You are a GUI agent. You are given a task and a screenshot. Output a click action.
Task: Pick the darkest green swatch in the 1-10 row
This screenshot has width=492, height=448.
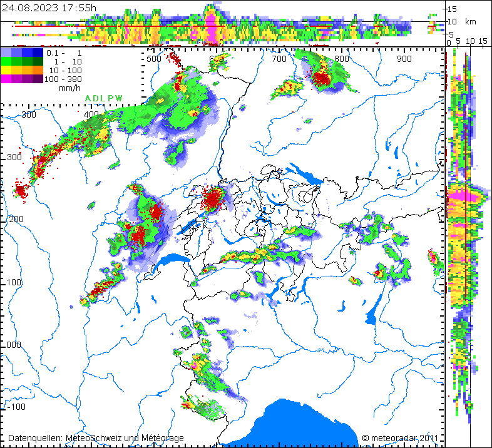point(38,62)
